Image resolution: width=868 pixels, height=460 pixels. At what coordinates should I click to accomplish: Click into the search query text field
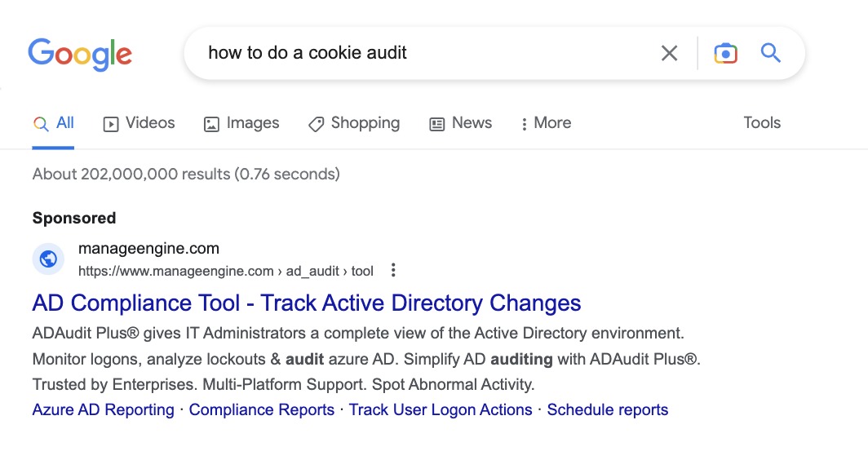coord(424,54)
